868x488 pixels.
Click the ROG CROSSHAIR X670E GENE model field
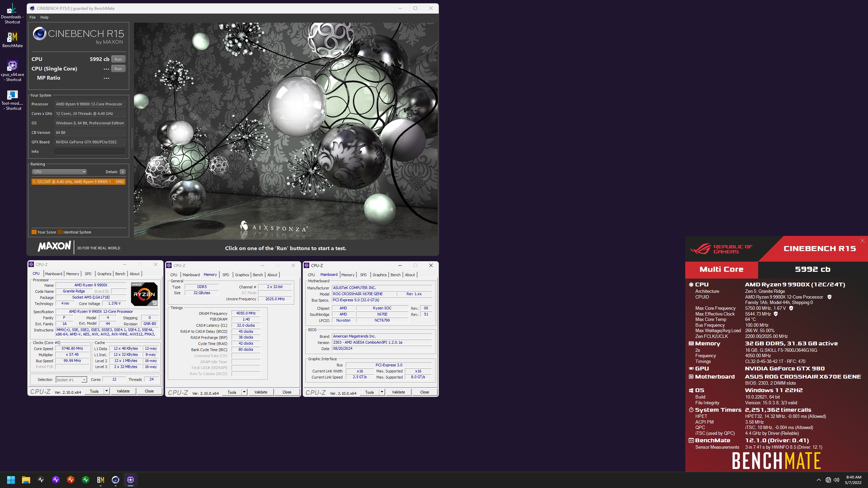363,294
